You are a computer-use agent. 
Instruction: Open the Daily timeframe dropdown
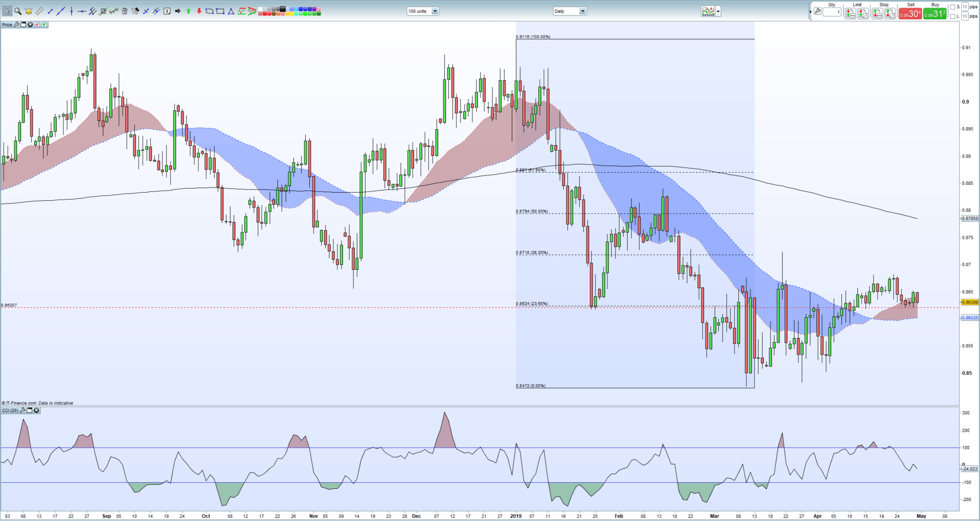click(x=569, y=11)
